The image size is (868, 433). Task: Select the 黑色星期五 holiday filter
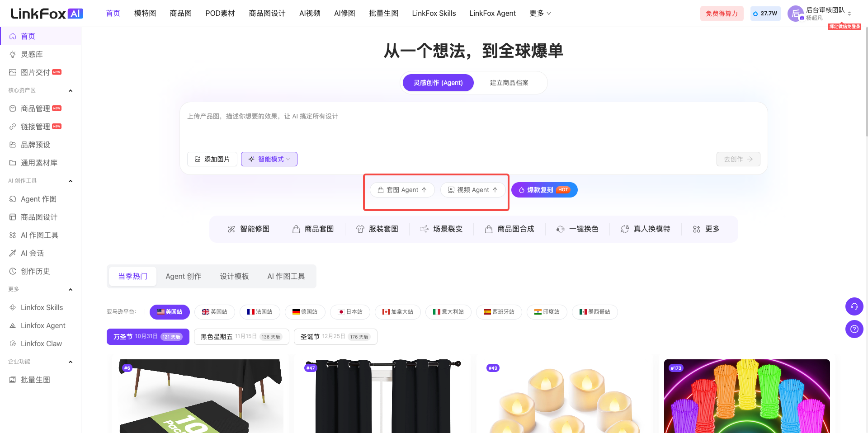coord(241,337)
